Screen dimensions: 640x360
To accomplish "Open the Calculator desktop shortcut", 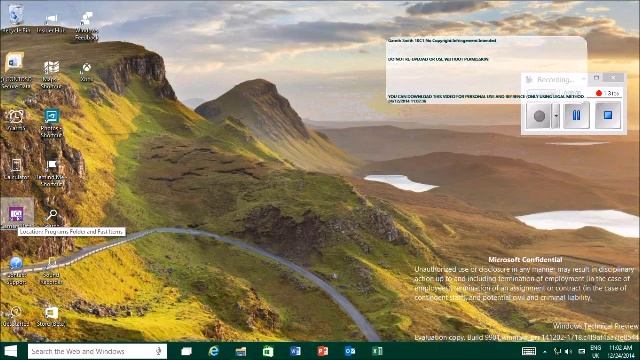I will [16, 169].
